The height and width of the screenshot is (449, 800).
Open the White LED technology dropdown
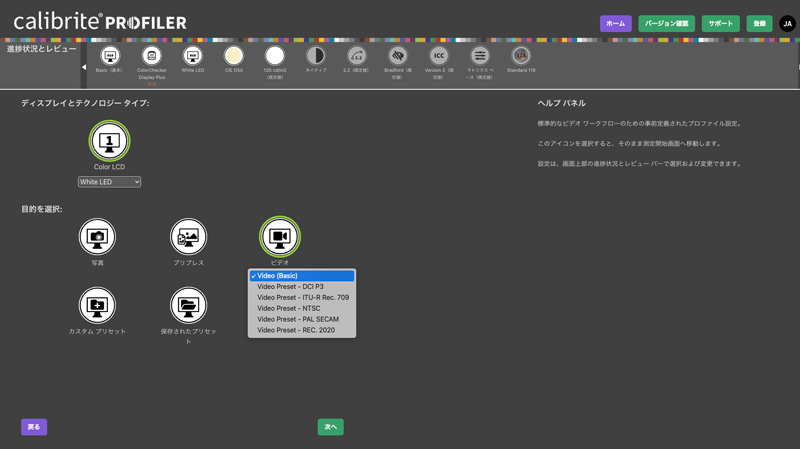coord(109,182)
